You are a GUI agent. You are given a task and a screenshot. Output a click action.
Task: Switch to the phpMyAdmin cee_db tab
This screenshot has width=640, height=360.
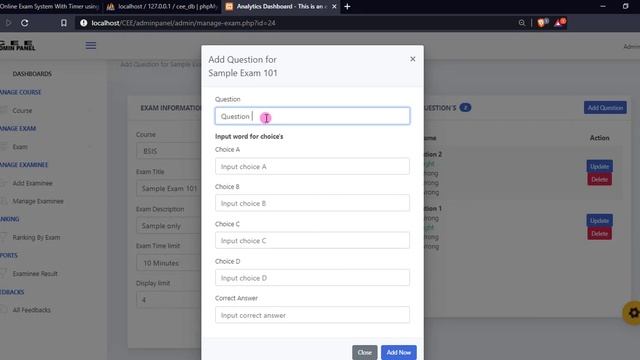162,7
